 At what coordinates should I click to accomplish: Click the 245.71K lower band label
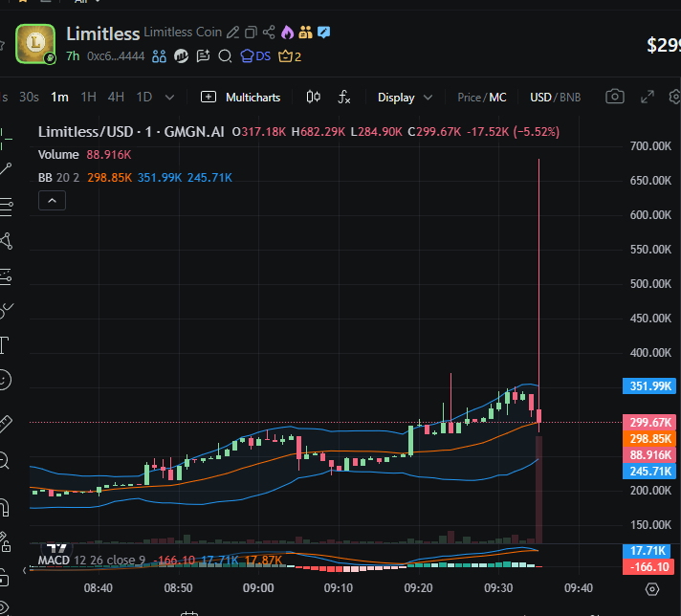(x=649, y=472)
